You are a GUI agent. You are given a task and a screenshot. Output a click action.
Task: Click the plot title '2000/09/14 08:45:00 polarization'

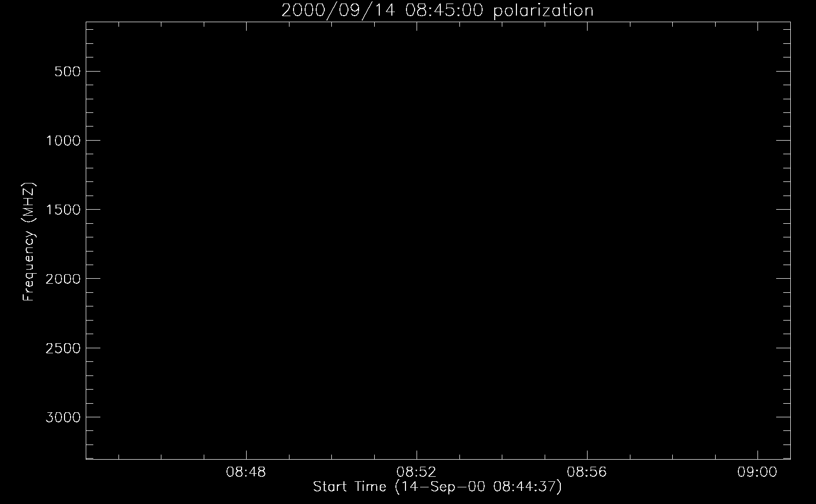tap(437, 10)
